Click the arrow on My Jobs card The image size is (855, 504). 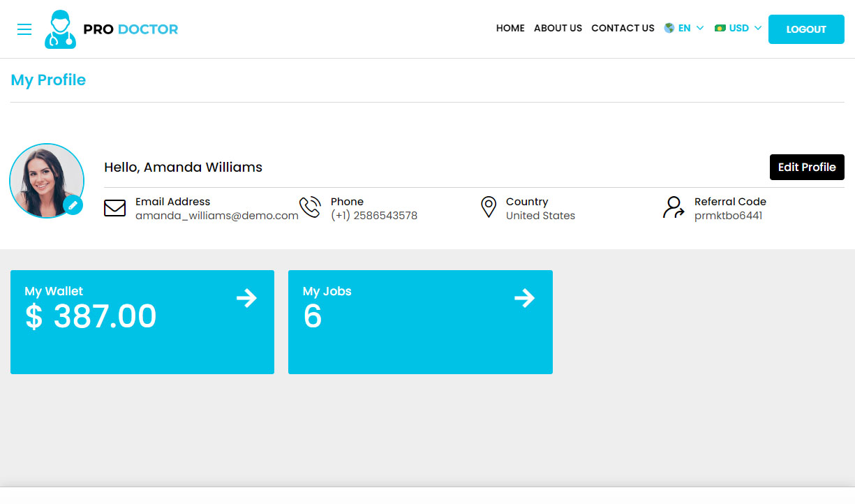point(524,298)
